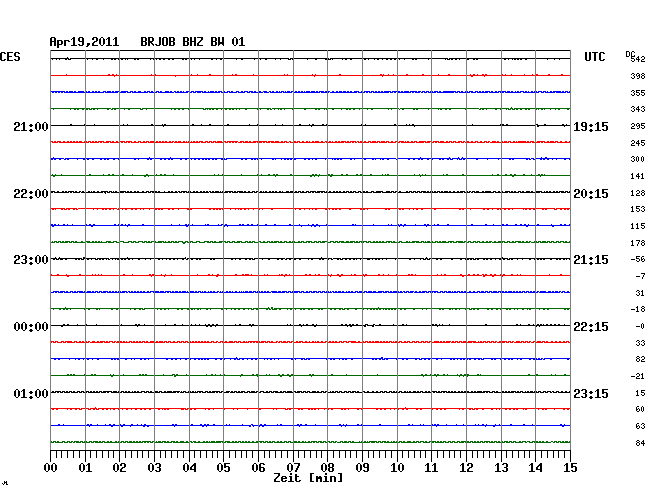Click the 21:15 UTC time label
The image size is (650, 494).
click(x=591, y=260)
